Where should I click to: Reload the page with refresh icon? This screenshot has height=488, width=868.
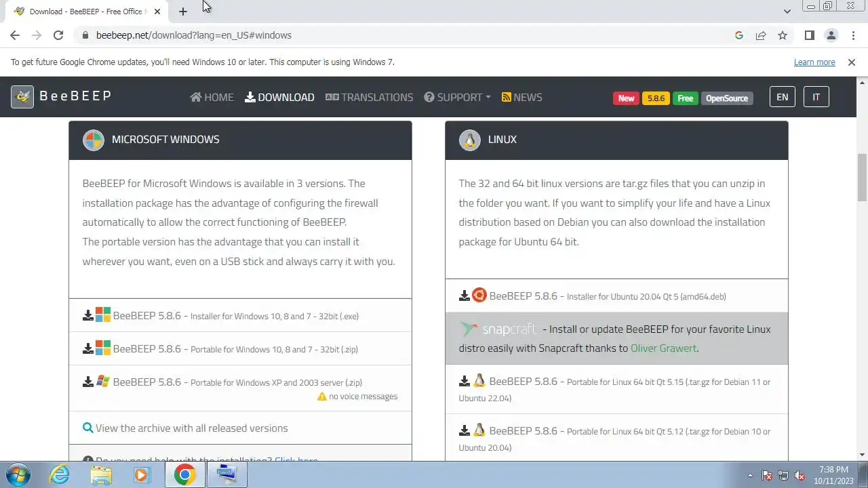[x=58, y=35]
